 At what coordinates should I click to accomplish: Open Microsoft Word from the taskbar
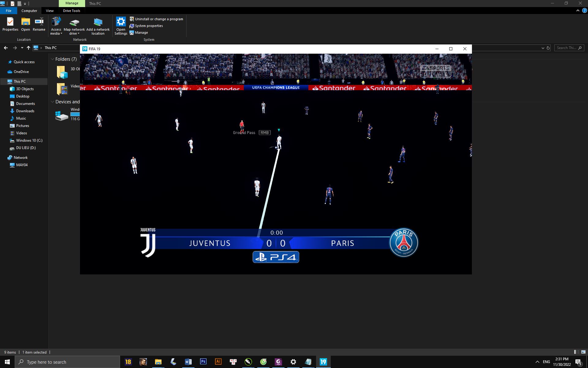[x=188, y=362]
